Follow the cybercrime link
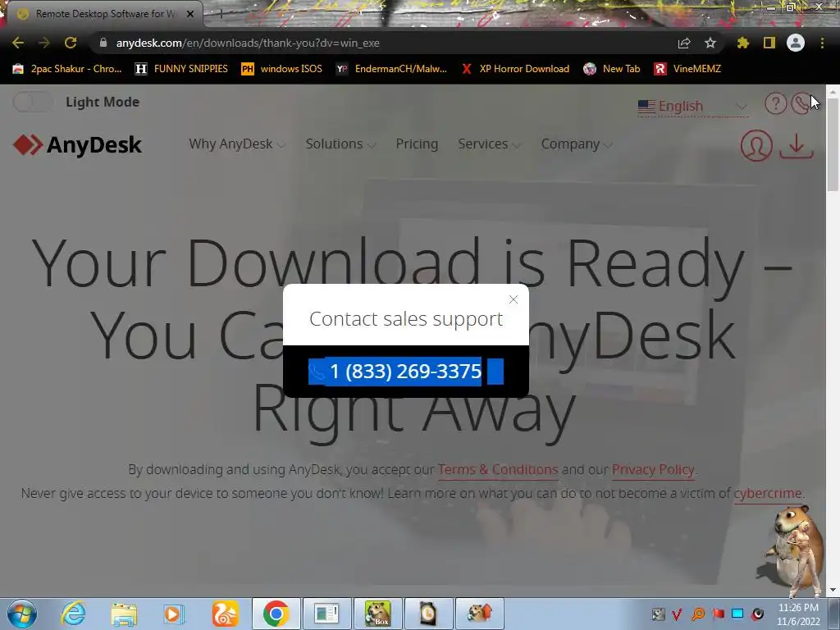This screenshot has height=630, width=840. pos(768,493)
